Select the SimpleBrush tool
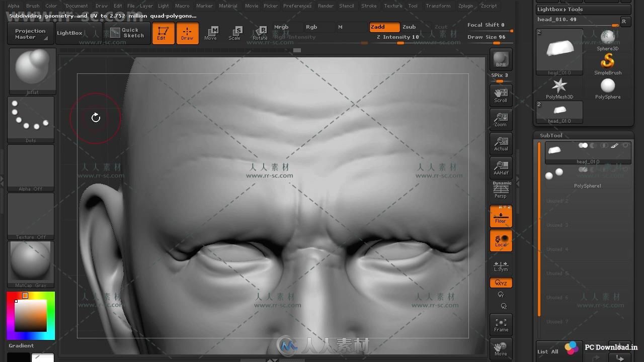Screen dimensions: 644x362 (608, 63)
